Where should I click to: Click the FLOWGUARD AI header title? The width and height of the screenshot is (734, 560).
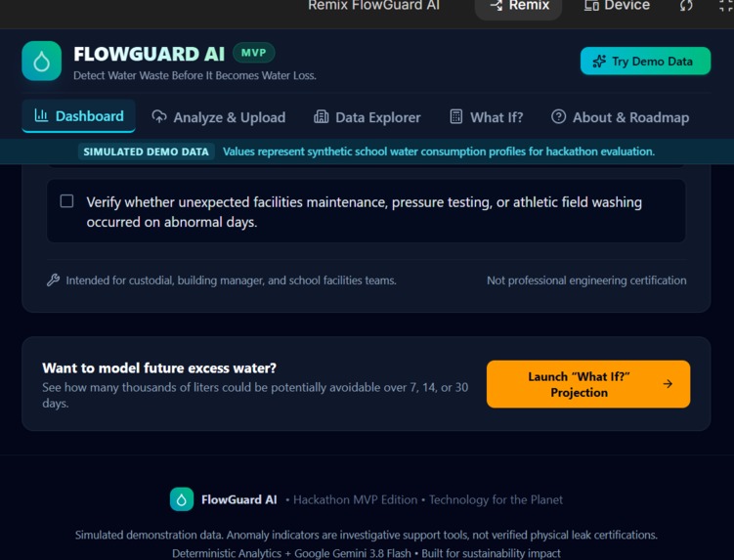pyautogui.click(x=150, y=54)
